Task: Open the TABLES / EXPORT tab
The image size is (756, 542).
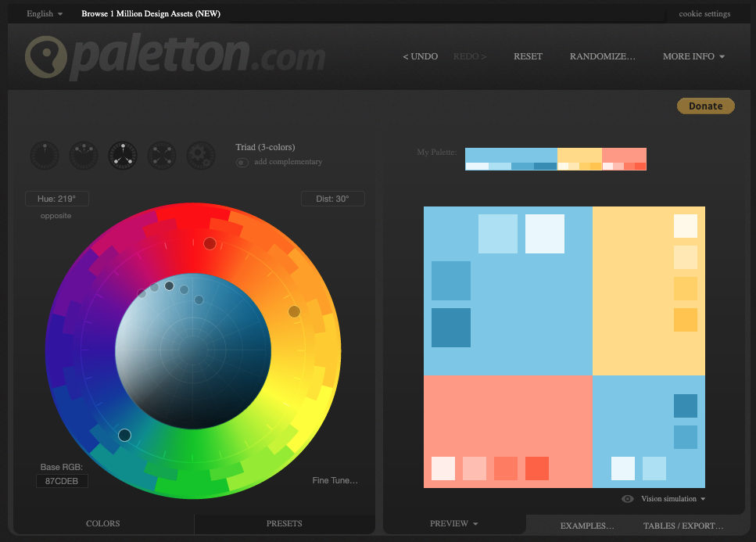Action: coord(683,526)
